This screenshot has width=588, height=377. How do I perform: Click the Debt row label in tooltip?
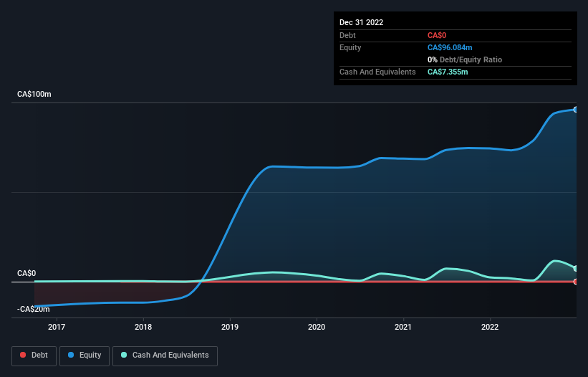coord(347,35)
